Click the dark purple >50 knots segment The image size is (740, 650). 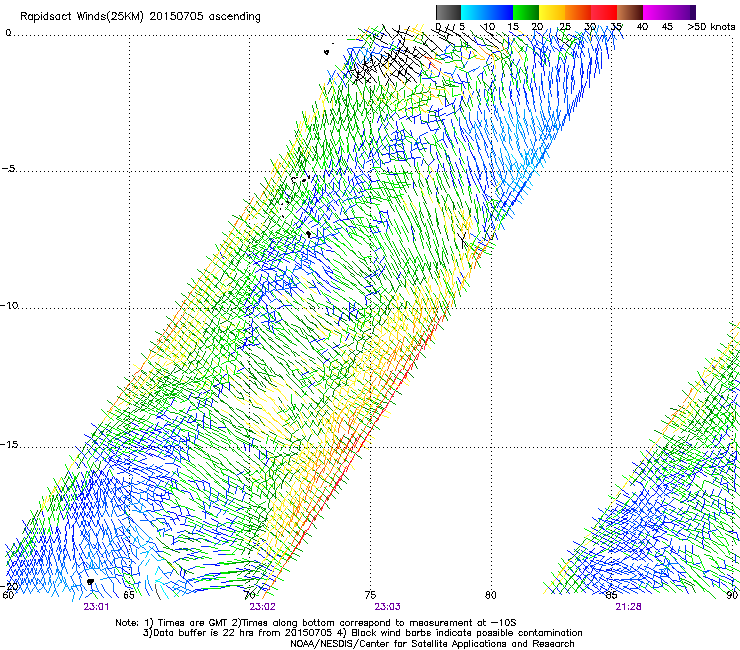[692, 12]
